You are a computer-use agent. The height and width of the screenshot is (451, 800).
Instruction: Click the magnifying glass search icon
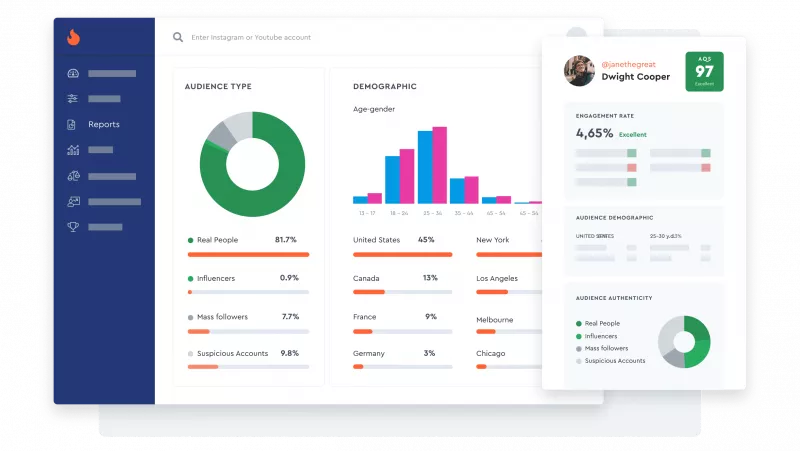click(x=178, y=37)
